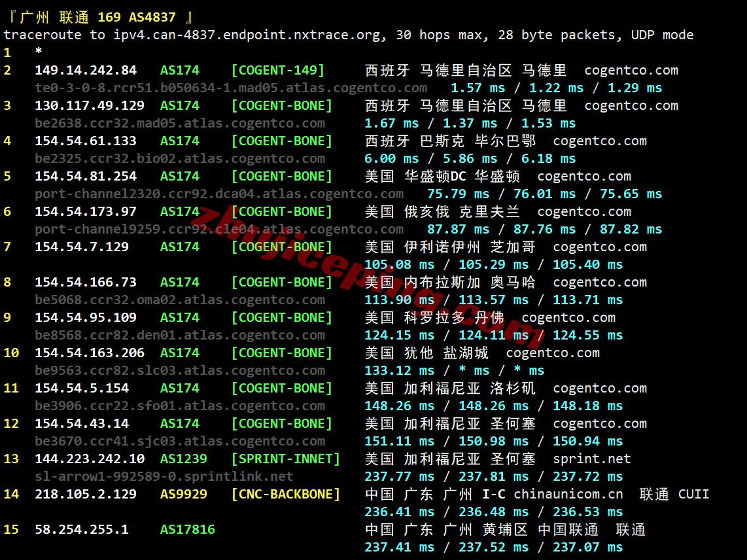Click latency value 105.40 ms
The width and height of the screenshot is (747, 560).
pyautogui.click(x=588, y=264)
